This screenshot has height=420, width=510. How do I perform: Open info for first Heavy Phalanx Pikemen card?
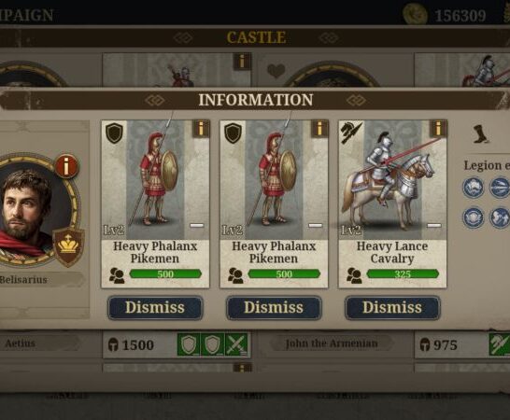tap(201, 129)
